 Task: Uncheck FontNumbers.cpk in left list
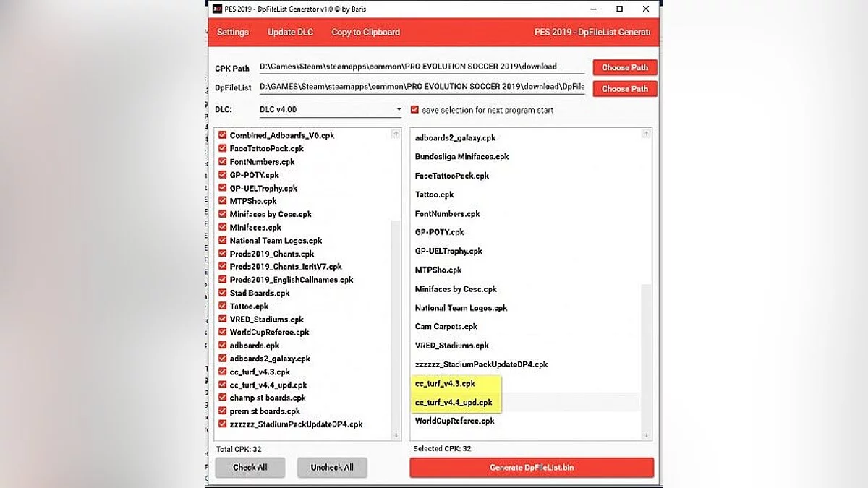223,162
